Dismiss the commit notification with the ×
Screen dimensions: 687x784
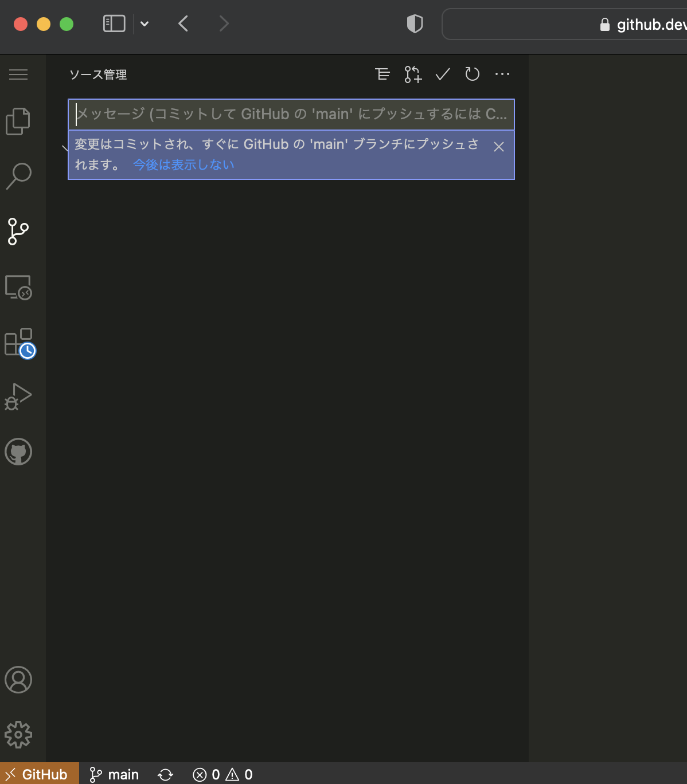pyautogui.click(x=498, y=147)
